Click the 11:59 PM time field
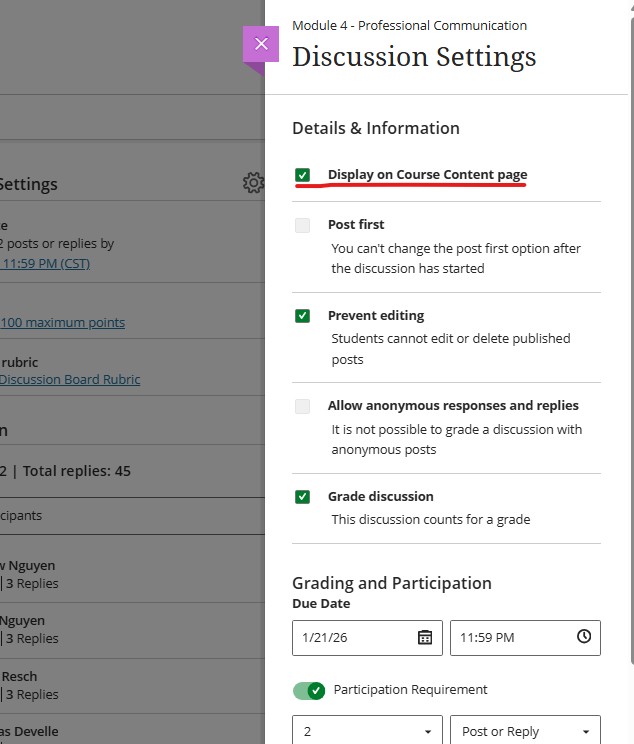This screenshot has height=744, width=634. coord(512,637)
